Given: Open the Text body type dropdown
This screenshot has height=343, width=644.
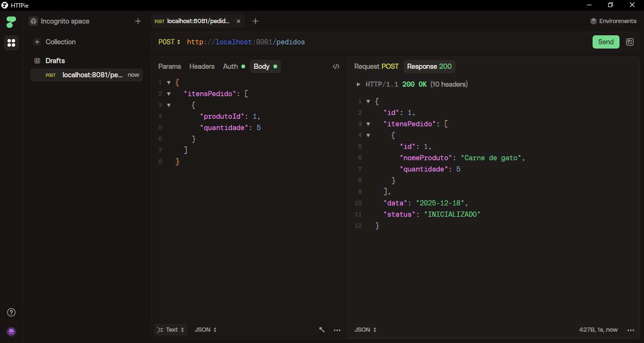Looking at the screenshot, I should click(x=171, y=330).
